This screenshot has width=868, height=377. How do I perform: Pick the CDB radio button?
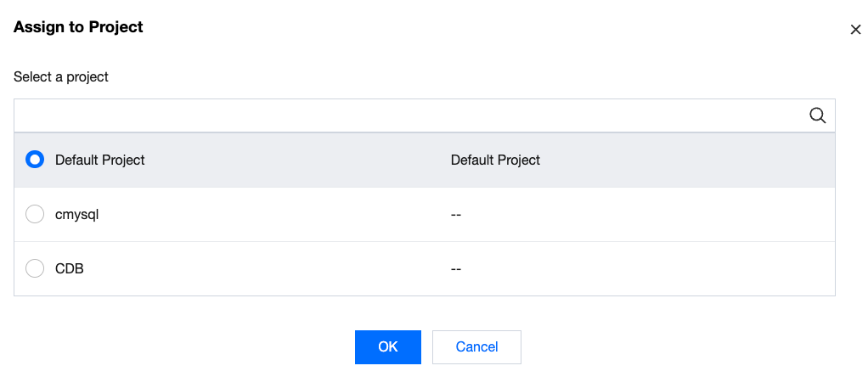35,269
